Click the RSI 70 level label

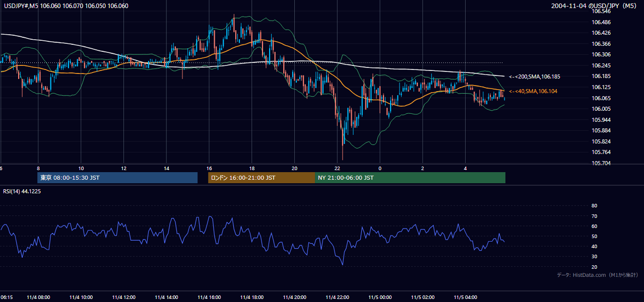[x=594, y=216]
